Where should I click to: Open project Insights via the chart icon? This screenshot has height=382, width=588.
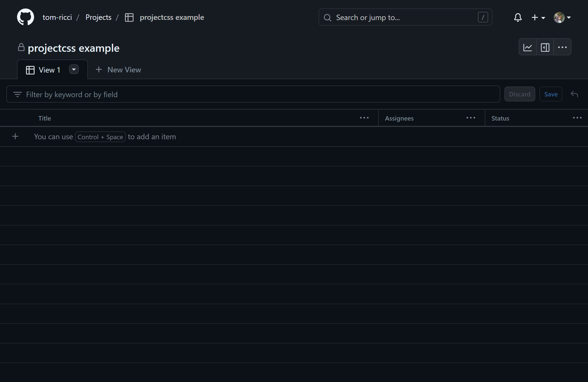528,47
